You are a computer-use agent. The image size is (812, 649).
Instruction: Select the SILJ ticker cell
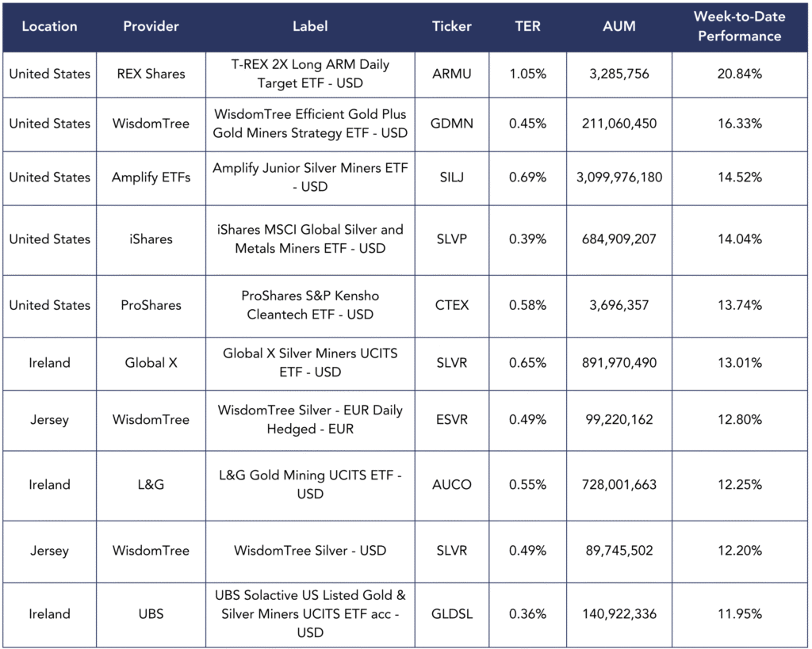[451, 178]
